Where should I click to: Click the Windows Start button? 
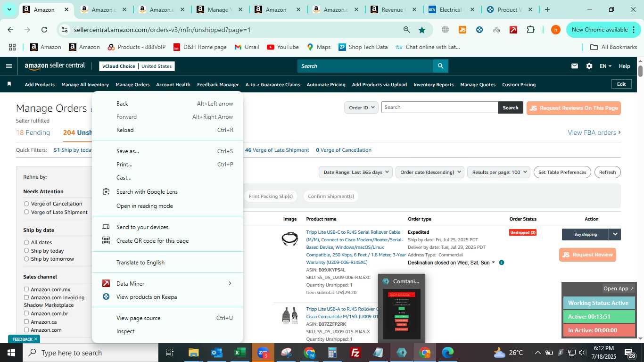(x=11, y=353)
